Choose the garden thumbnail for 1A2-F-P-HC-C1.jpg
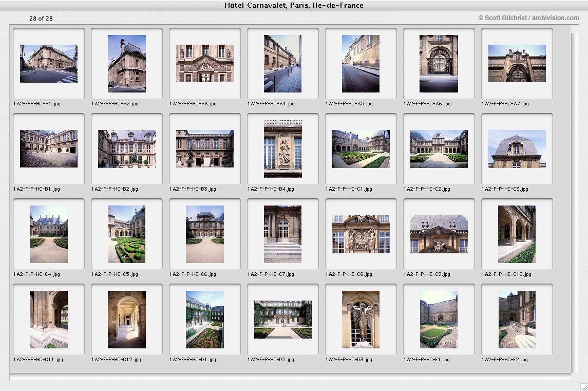The width and height of the screenshot is (588, 391). point(361,149)
